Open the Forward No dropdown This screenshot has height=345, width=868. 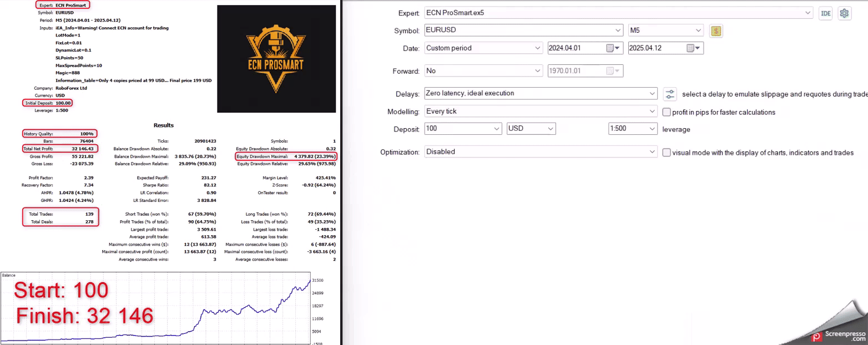tap(538, 71)
